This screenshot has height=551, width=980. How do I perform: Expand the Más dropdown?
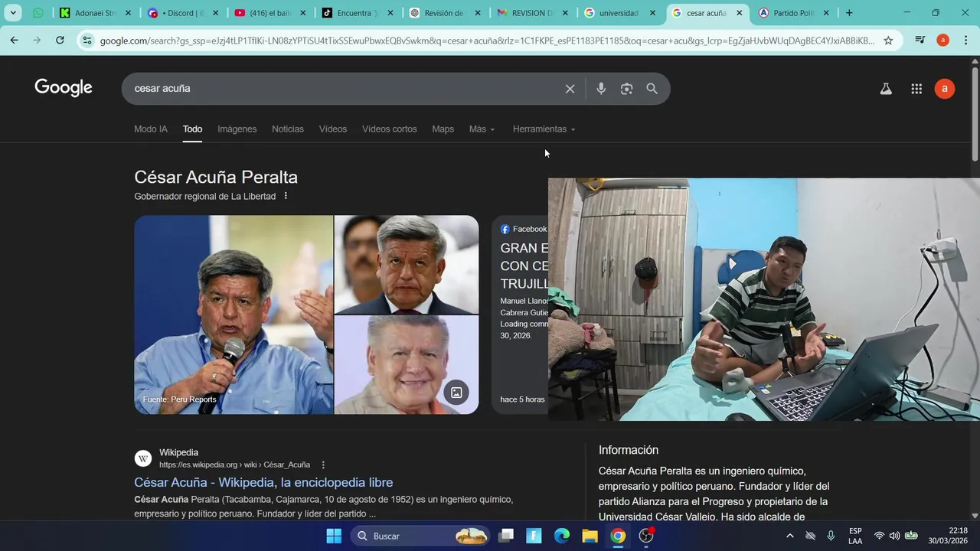pos(482,129)
